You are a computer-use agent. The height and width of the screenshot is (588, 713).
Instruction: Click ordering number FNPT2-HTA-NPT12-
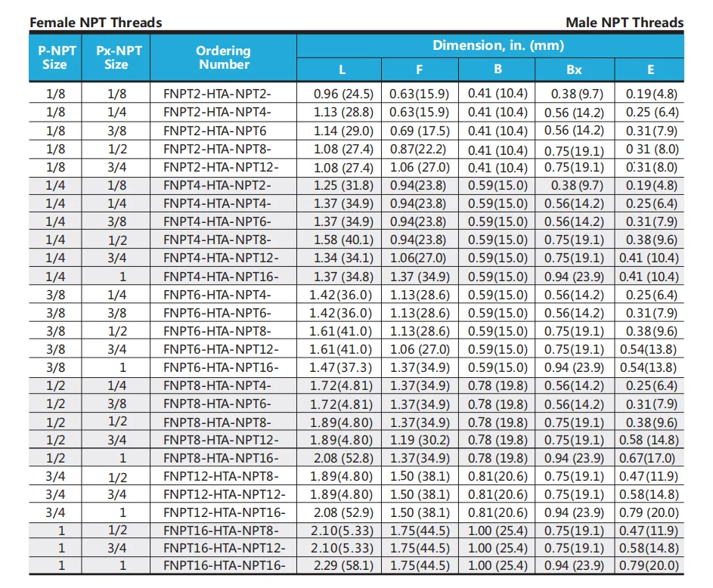tap(221, 167)
